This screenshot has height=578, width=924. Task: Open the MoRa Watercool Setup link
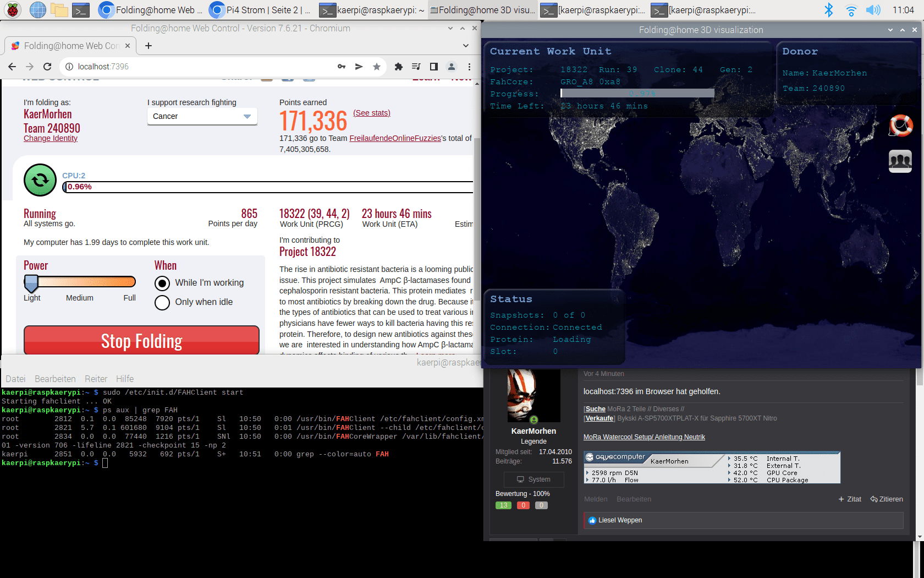(x=644, y=437)
